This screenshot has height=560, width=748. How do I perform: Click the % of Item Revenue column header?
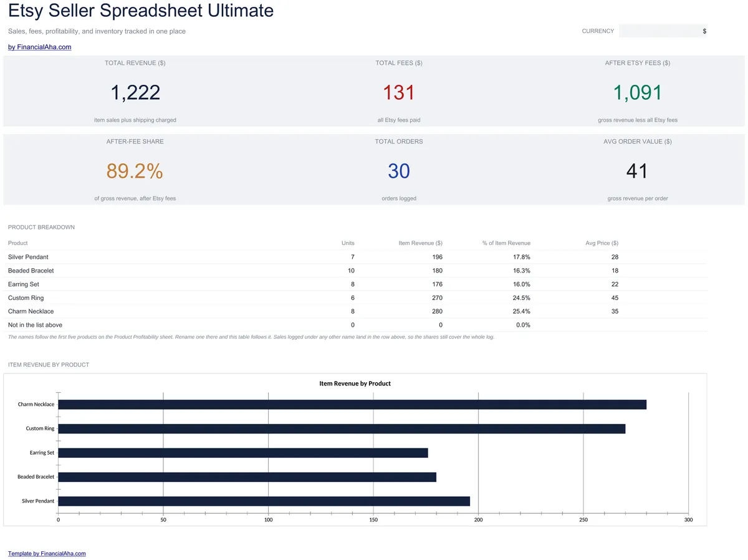click(506, 243)
